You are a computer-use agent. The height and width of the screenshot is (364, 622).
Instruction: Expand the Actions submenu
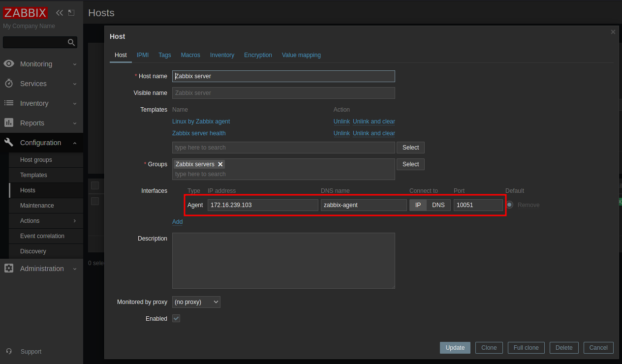75,221
